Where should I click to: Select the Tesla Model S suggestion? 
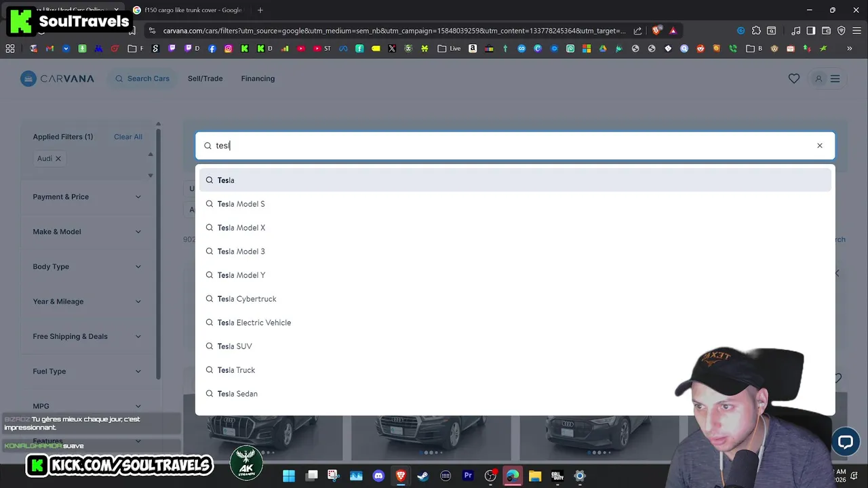(515, 204)
